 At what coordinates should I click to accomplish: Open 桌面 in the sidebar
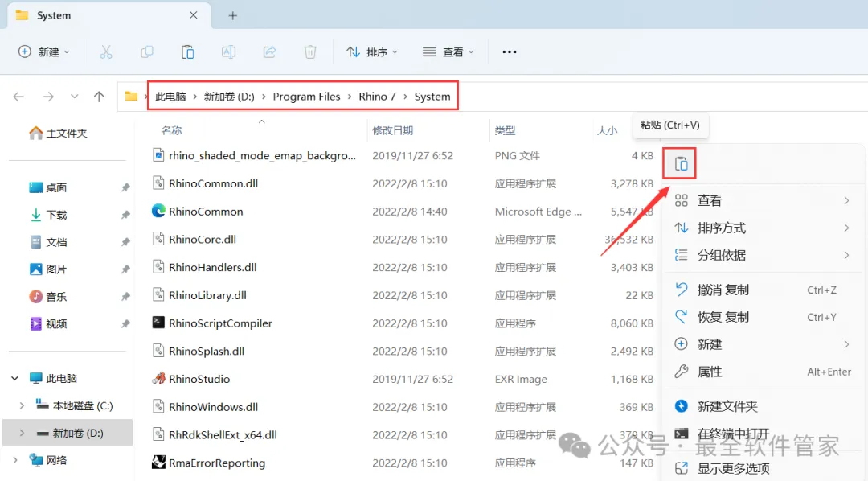[48, 188]
